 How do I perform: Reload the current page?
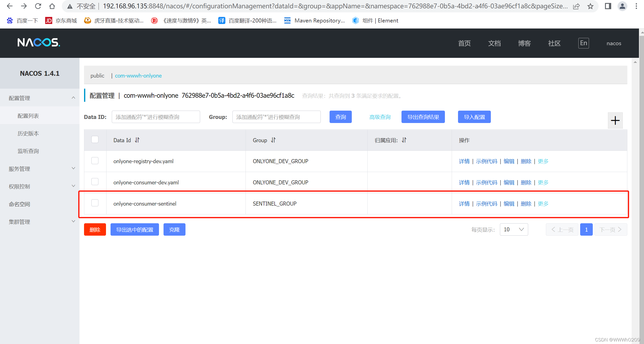pyautogui.click(x=38, y=6)
